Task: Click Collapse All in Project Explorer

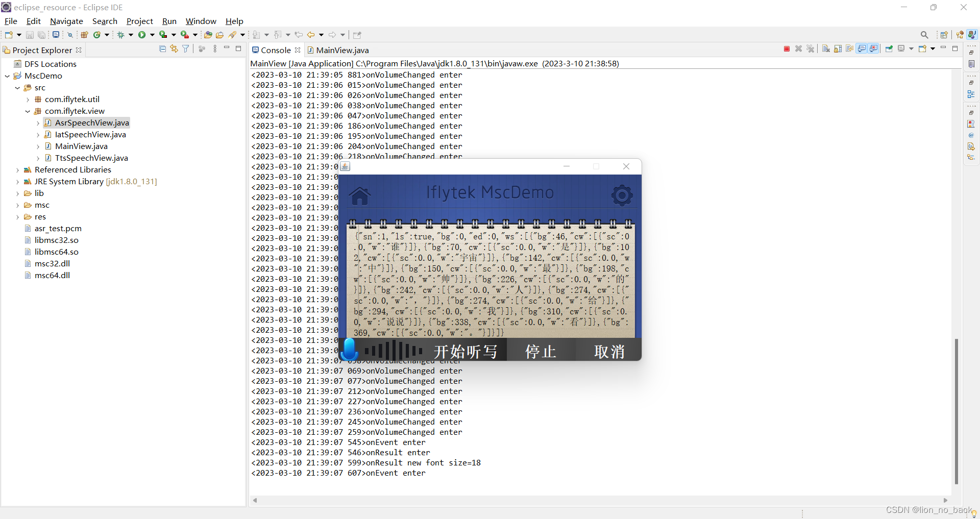Action: tap(162, 49)
